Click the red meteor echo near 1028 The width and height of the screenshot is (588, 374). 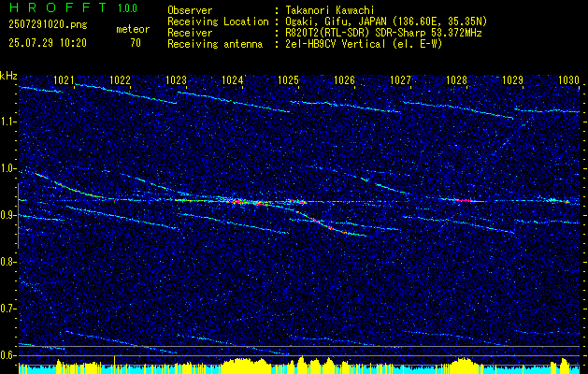click(x=462, y=200)
